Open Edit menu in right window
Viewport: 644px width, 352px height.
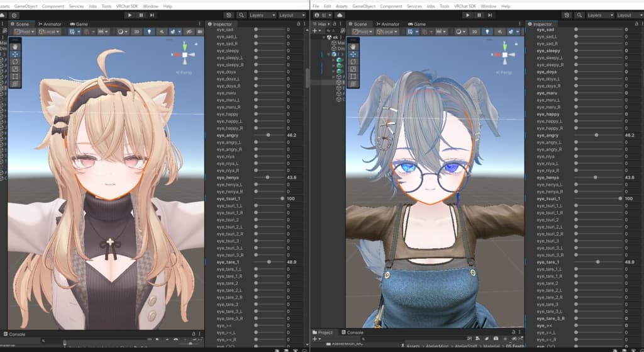tap(327, 6)
